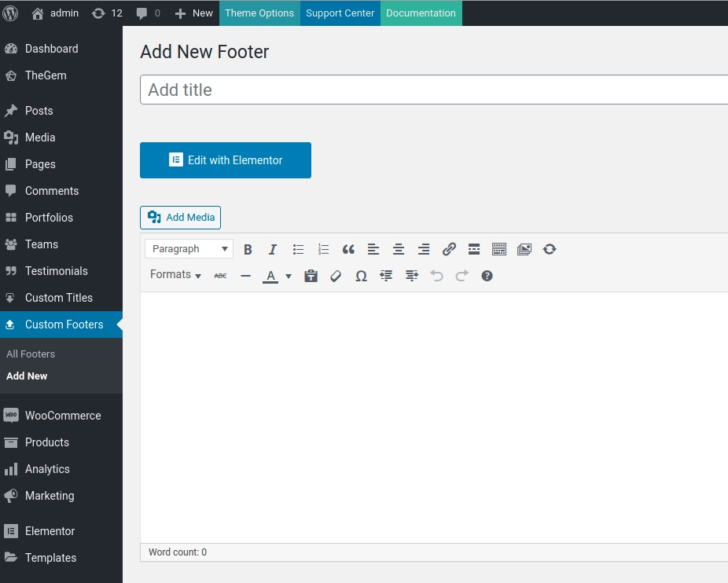Click the insert link icon
The image size is (728, 583).
pos(449,249)
